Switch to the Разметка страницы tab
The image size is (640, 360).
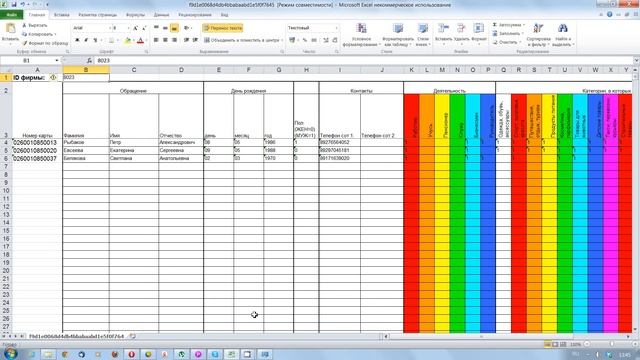pyautogui.click(x=98, y=15)
